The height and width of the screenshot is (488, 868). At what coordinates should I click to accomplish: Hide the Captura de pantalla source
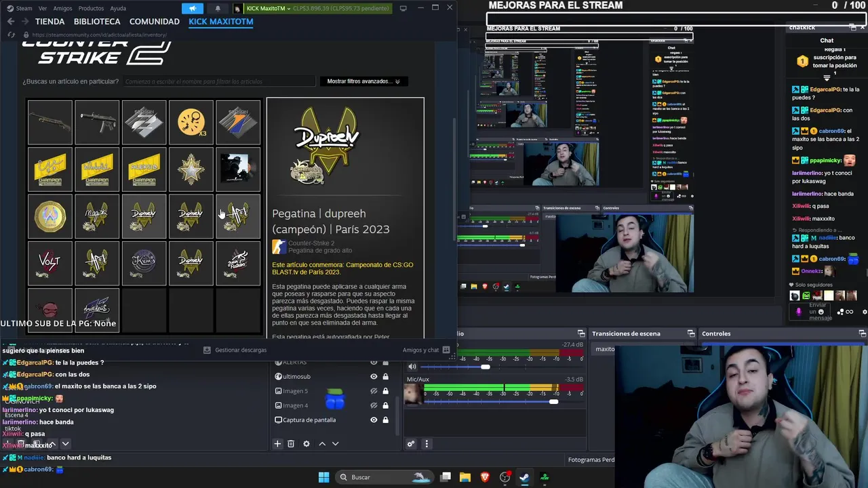point(374,420)
